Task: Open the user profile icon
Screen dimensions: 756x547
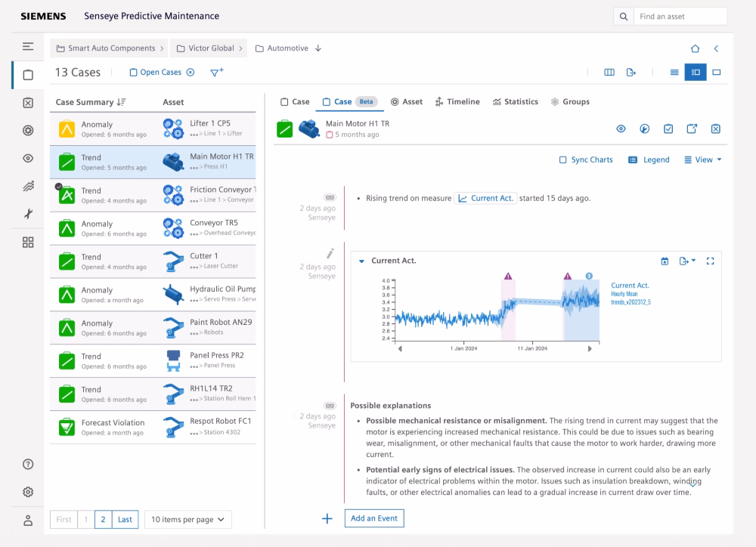Action: click(x=28, y=521)
